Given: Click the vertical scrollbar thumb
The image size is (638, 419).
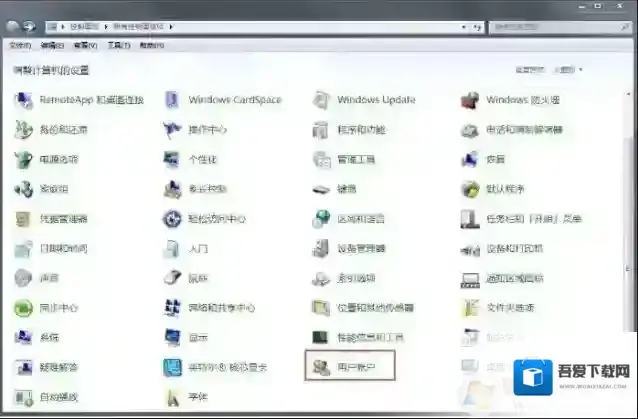Looking at the screenshot, I should 628,234.
